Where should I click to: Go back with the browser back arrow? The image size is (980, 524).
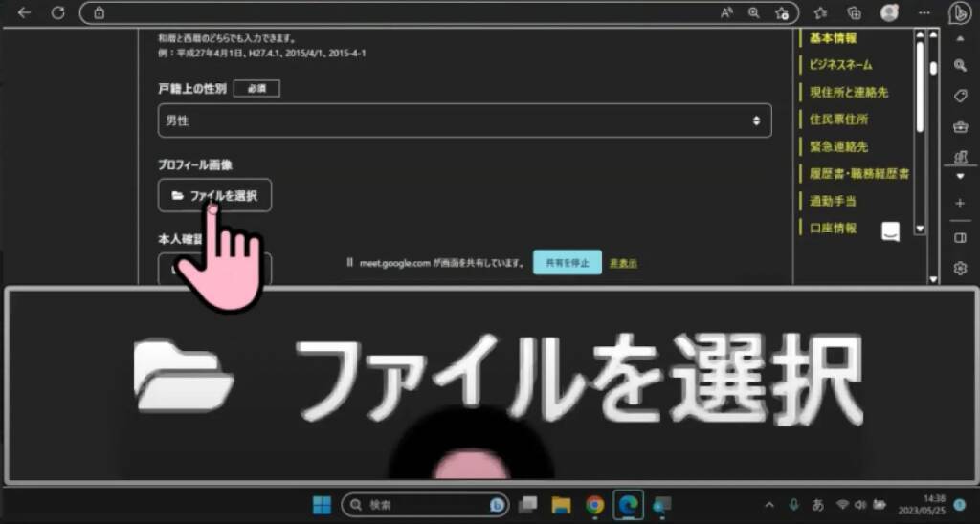(x=24, y=12)
